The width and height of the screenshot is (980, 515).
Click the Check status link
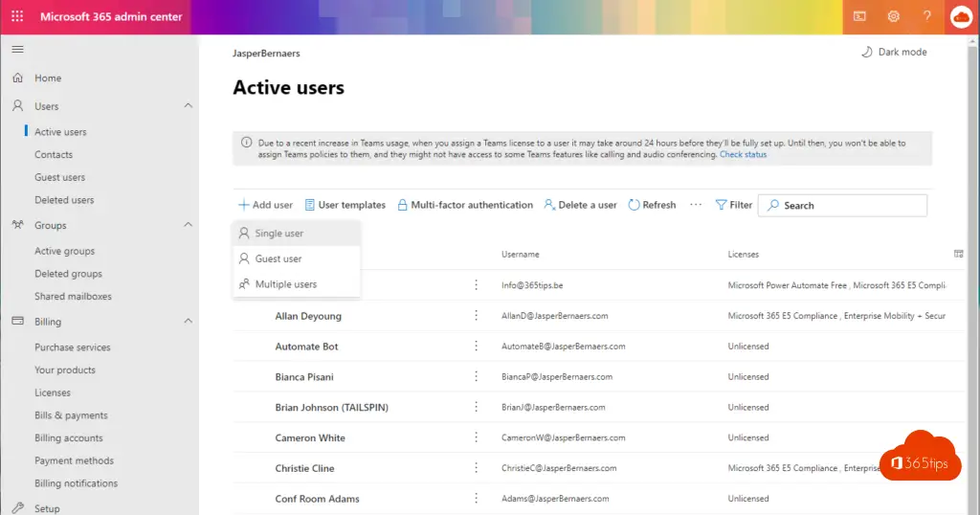[x=743, y=154]
